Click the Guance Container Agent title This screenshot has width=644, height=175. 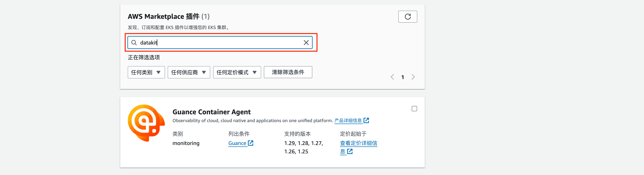[212, 112]
